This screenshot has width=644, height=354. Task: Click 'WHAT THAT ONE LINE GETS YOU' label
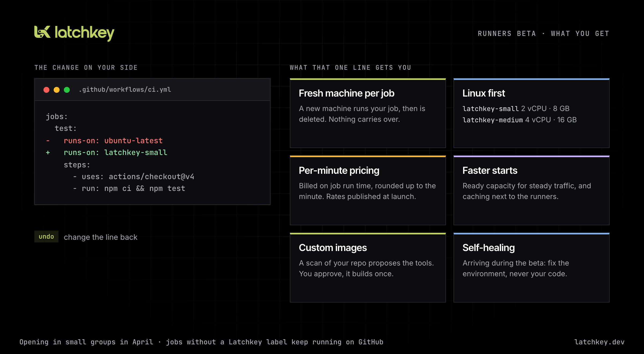[x=350, y=68]
